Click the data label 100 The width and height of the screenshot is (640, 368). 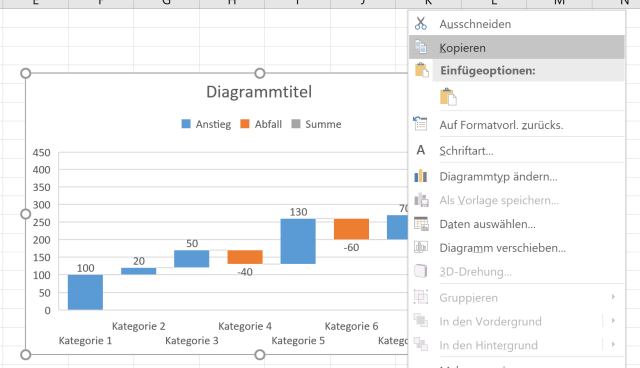(85, 268)
